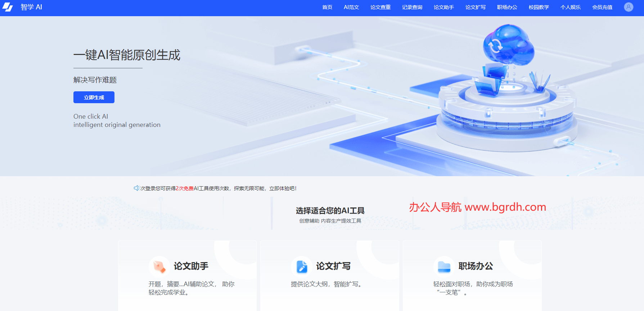The width and height of the screenshot is (644, 311).
Task: Select 记录查询 in the navigation bar
Action: click(412, 7)
